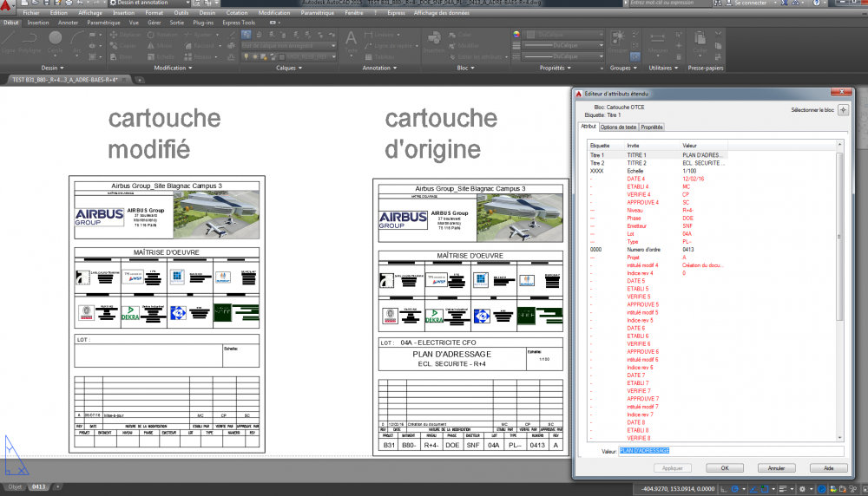
Task: Switch to the Options de texte tab
Action: [x=618, y=127]
